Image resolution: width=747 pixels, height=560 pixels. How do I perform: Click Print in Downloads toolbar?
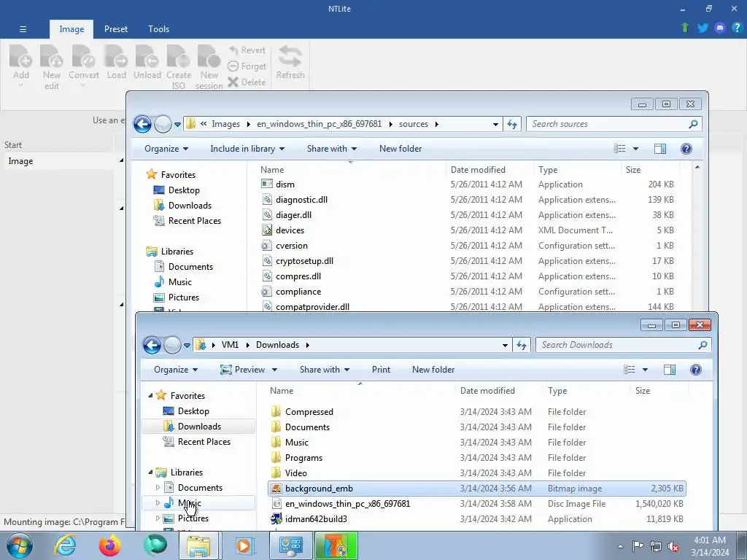click(381, 370)
